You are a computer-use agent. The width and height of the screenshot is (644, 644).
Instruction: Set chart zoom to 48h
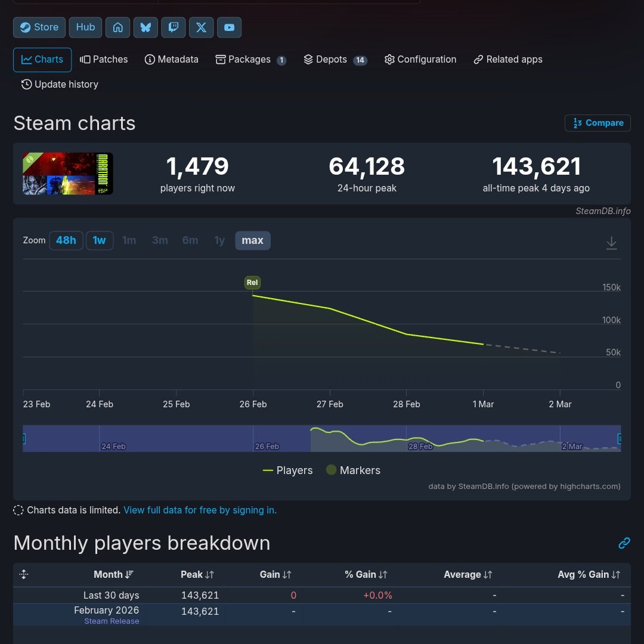[x=66, y=241]
